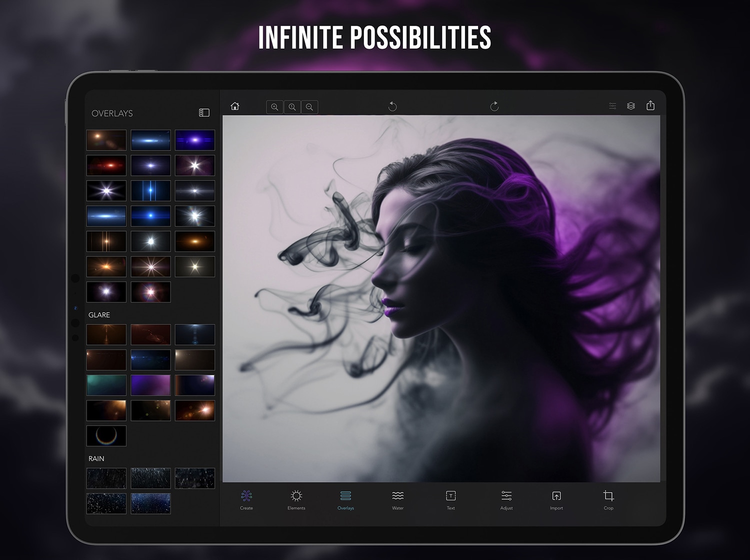Screen dimensions: 750x560
Task: Open the Adjust controls
Action: (x=506, y=499)
